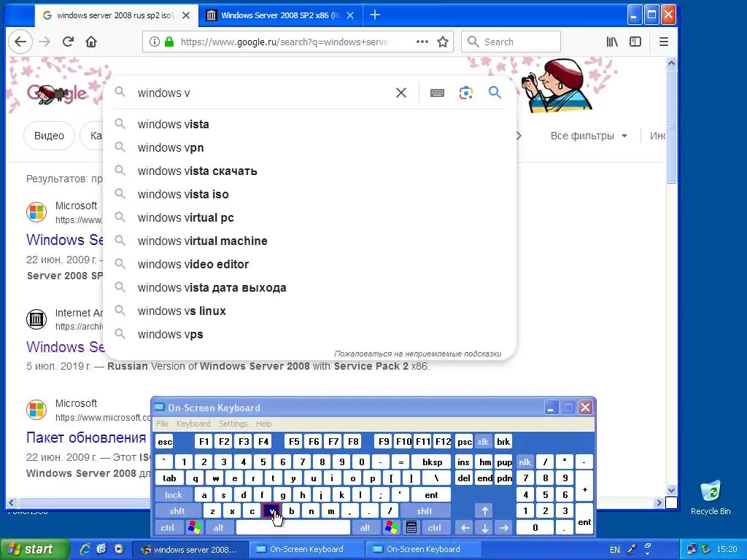
Task: Open the Recycle Bin desktop icon
Action: pyautogui.click(x=711, y=497)
